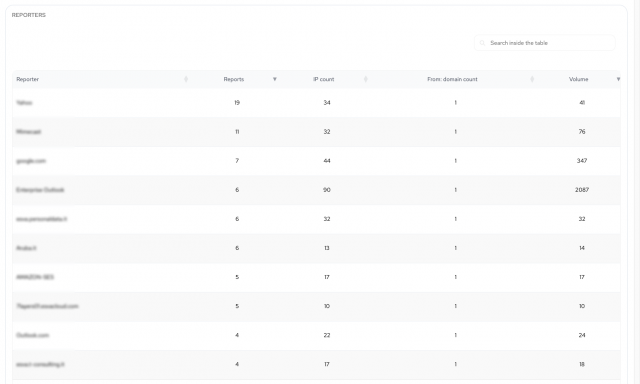Click the IP count value 34

(327, 102)
